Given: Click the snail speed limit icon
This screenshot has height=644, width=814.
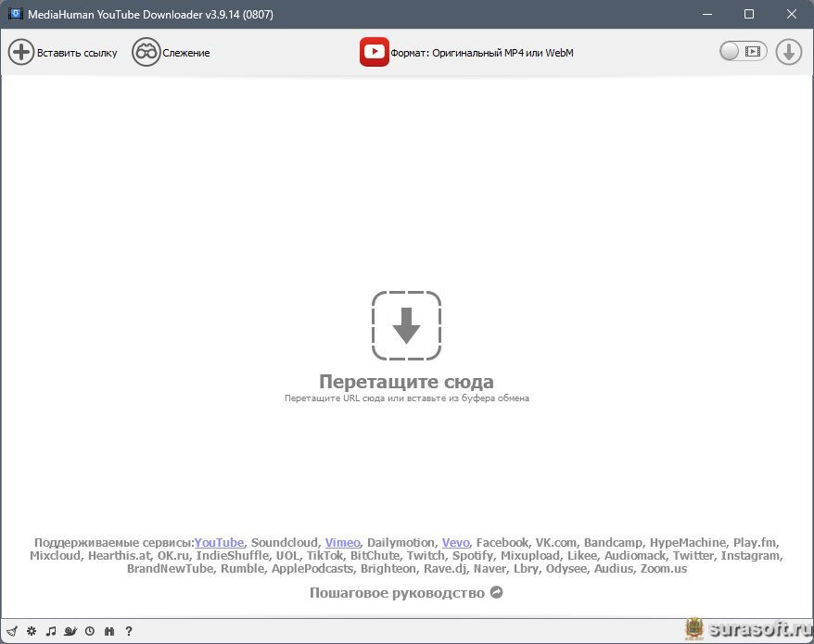Looking at the screenshot, I should tap(70, 631).
